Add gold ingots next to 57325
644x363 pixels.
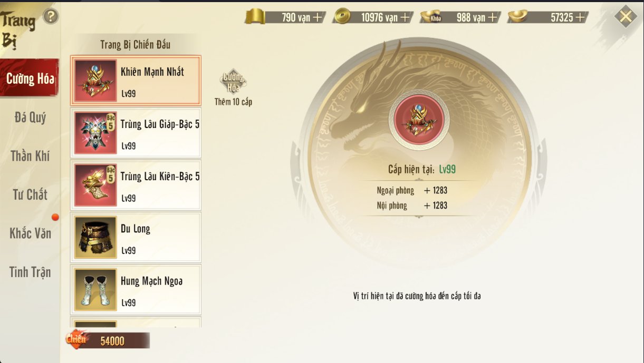[x=580, y=17]
